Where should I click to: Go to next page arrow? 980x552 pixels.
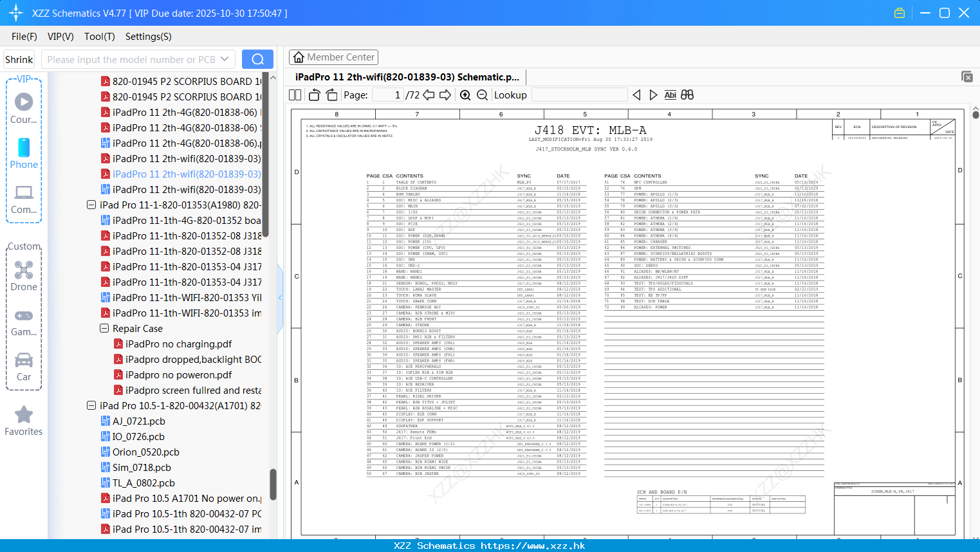pos(445,95)
